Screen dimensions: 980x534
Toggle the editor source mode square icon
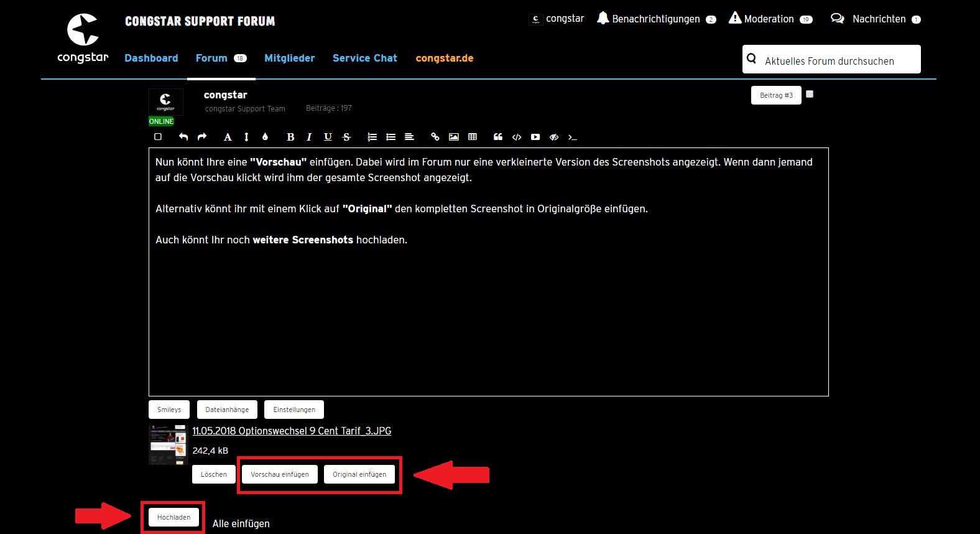point(158,137)
